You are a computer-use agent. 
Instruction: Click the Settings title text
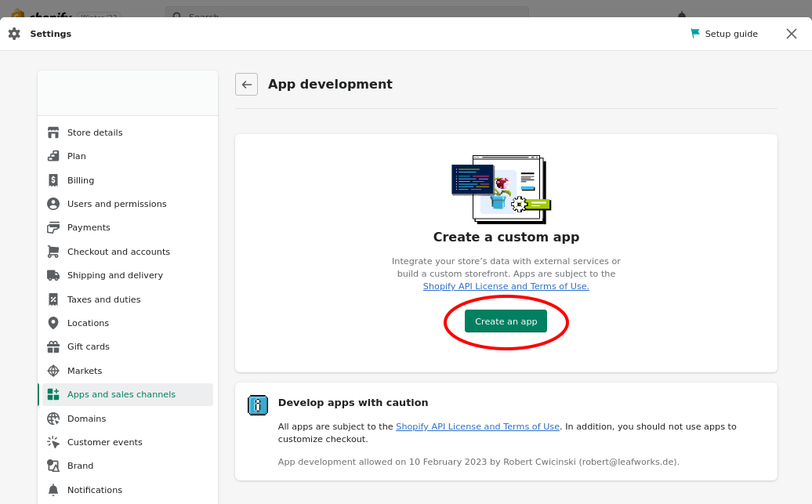51,34
